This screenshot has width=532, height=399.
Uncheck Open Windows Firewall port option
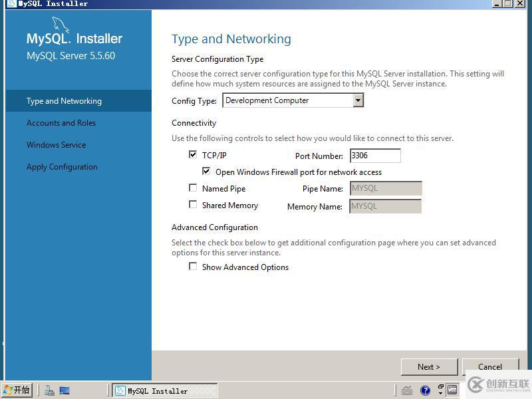click(206, 171)
